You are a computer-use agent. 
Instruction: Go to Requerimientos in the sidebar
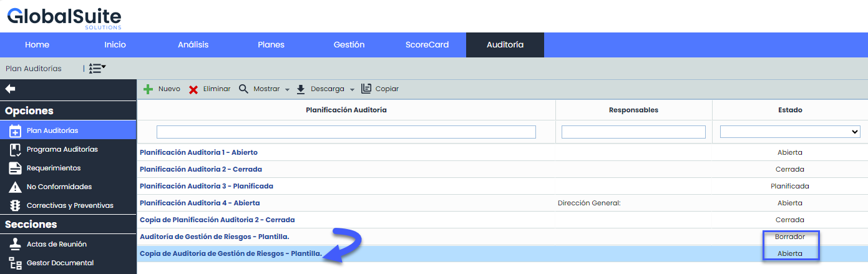pyautogui.click(x=53, y=168)
